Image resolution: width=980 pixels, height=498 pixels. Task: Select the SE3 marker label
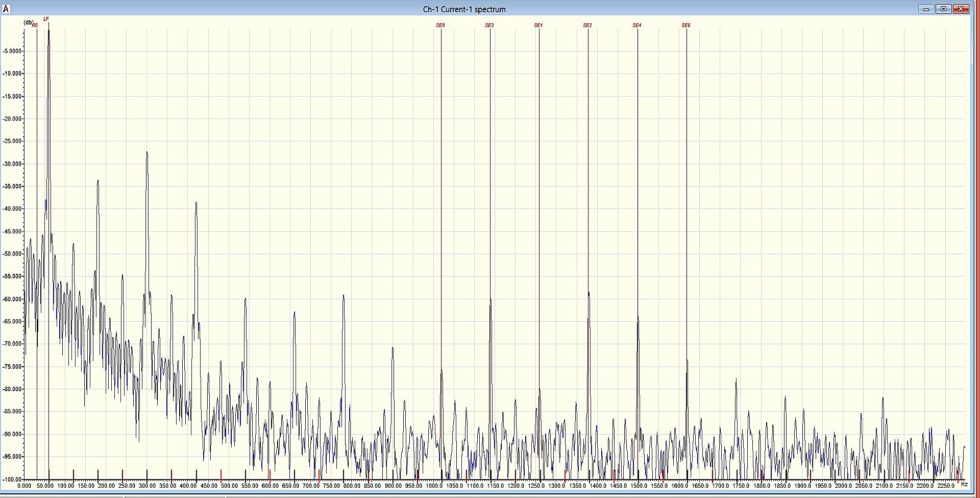489,25
